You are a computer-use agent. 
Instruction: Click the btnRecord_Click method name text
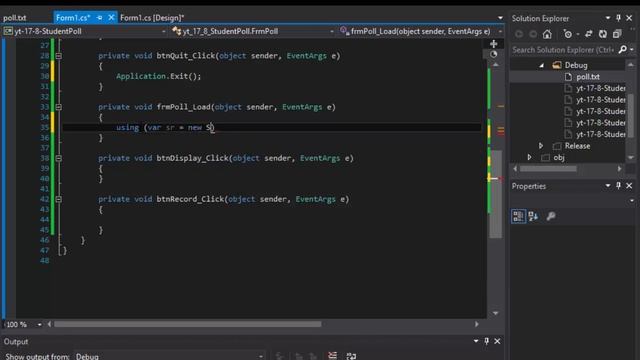coord(190,199)
